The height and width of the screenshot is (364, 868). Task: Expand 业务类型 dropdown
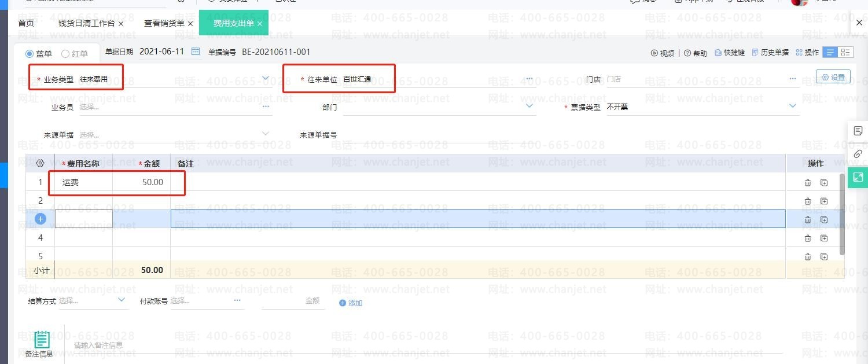tap(266, 78)
